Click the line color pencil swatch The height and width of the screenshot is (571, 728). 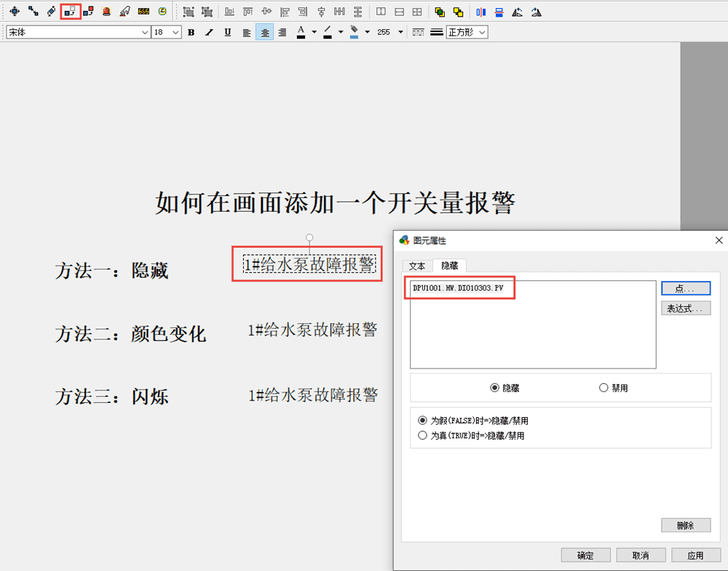(328, 32)
